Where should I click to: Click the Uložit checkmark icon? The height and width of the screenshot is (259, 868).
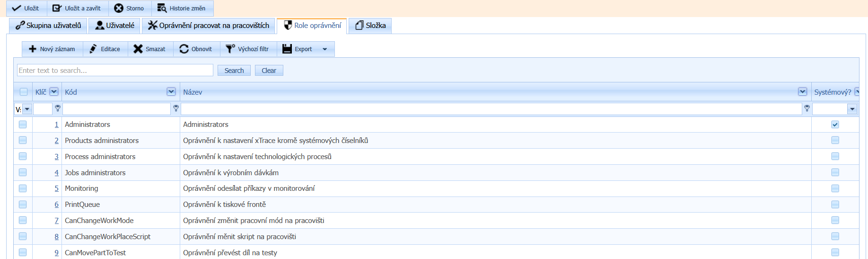coord(17,9)
